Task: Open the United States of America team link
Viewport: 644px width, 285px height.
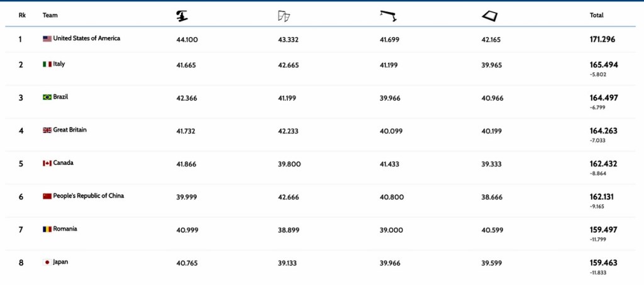Action: coord(86,38)
